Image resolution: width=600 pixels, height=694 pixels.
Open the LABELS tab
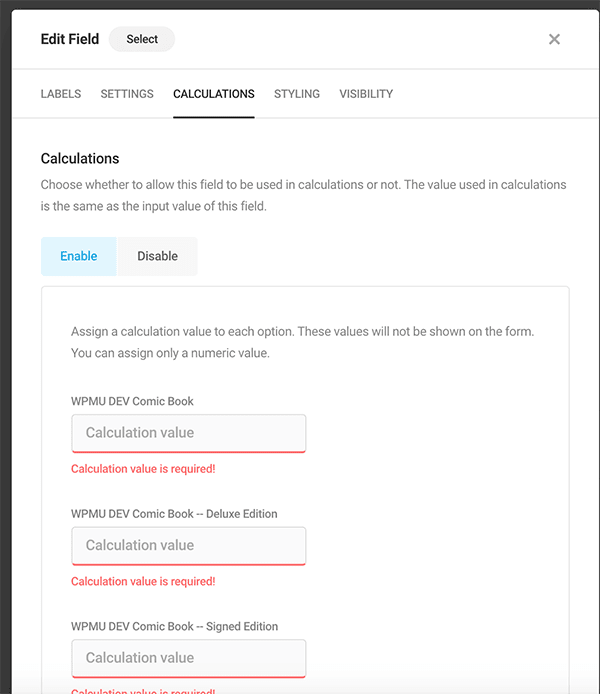[61, 94]
